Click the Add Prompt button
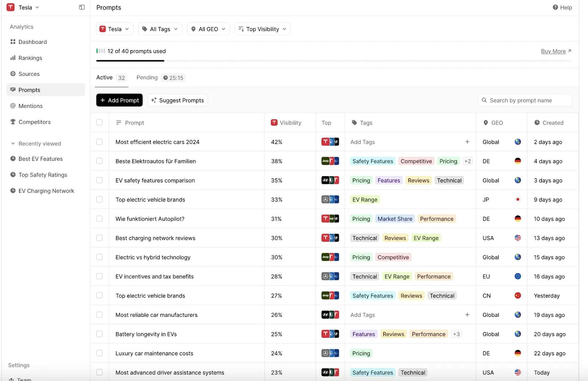 pyautogui.click(x=119, y=100)
